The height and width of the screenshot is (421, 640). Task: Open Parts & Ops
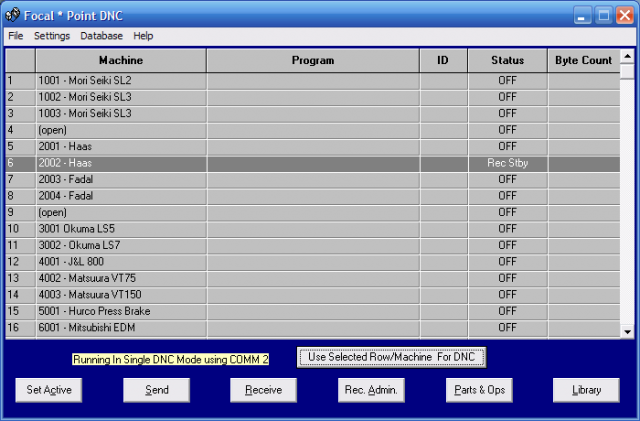point(479,390)
